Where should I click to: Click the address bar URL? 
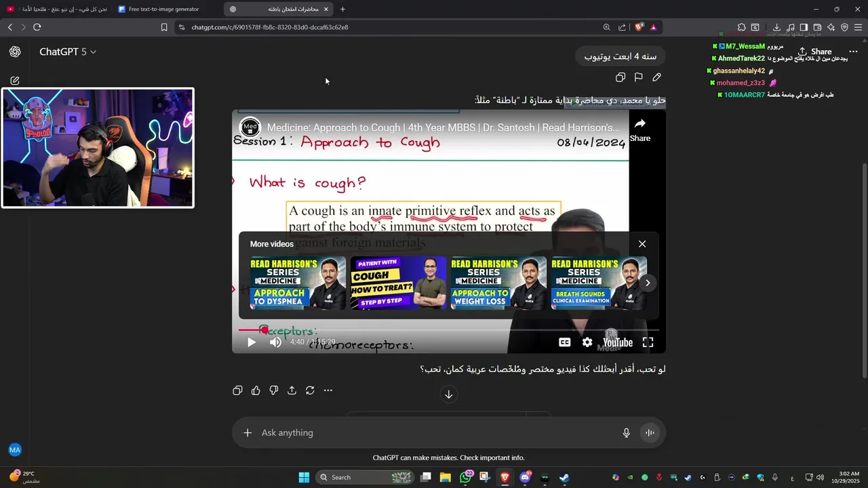click(270, 27)
